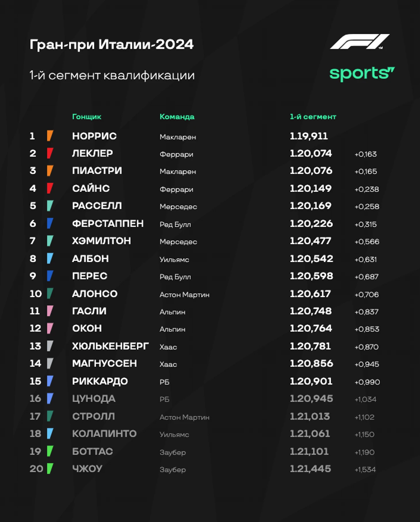Select the Команда column header
This screenshot has width=420, height=522.
[177, 117]
